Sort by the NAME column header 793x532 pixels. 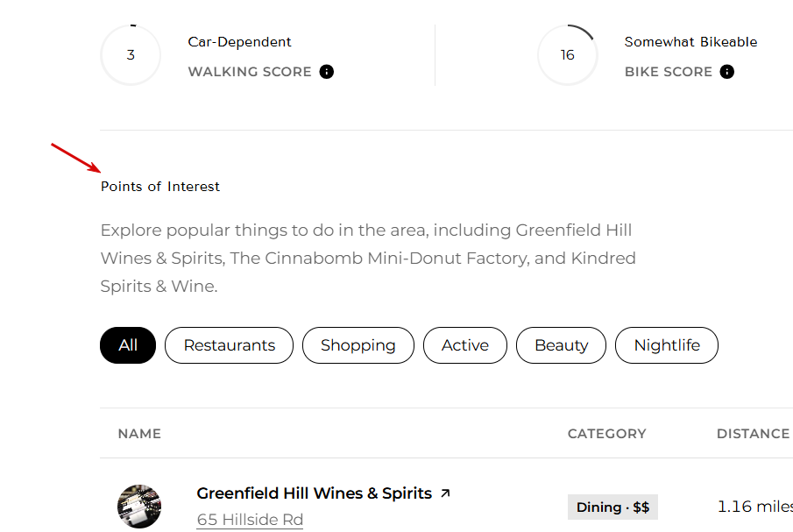coord(139,434)
